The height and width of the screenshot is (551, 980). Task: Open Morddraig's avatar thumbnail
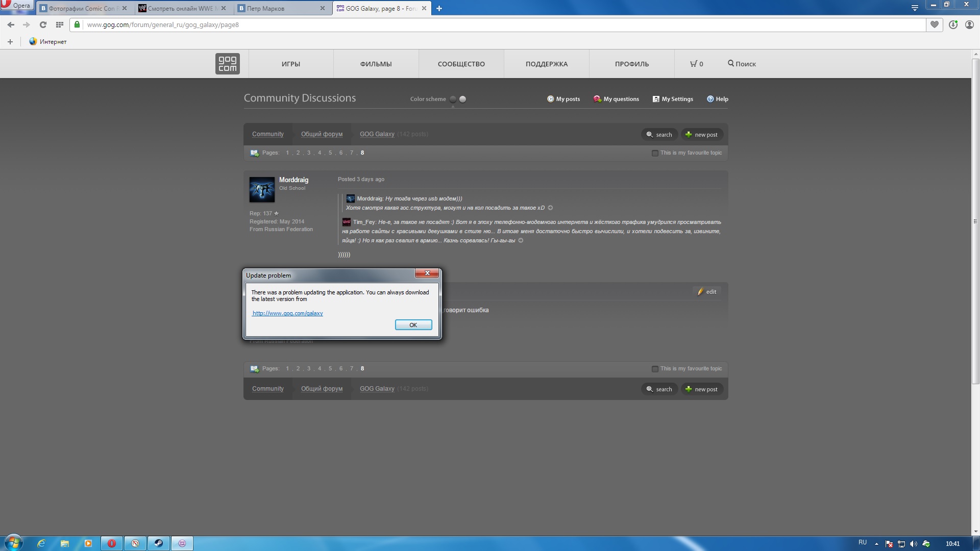pos(262,190)
